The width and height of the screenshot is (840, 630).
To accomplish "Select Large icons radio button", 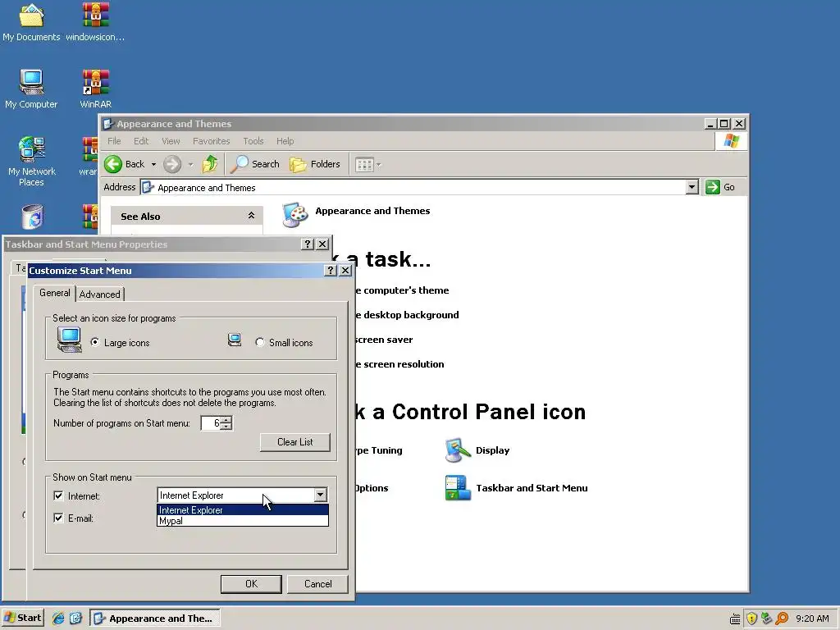I will 95,342.
